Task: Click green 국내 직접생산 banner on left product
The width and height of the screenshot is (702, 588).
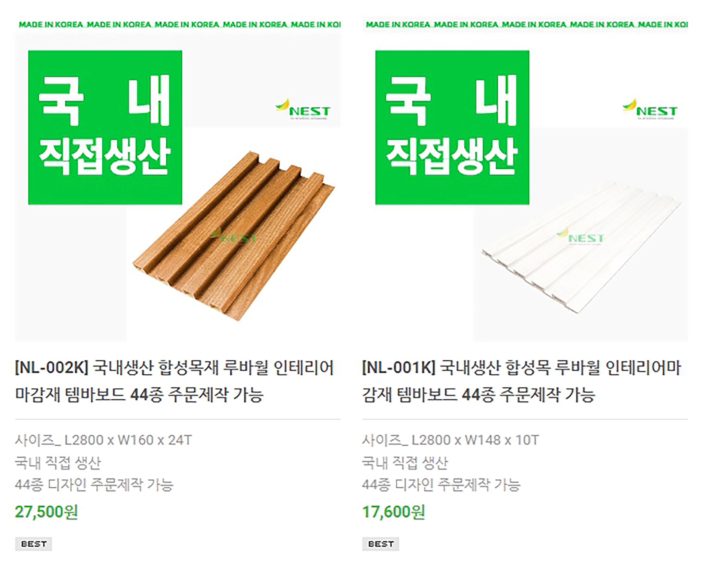Action: 105,127
